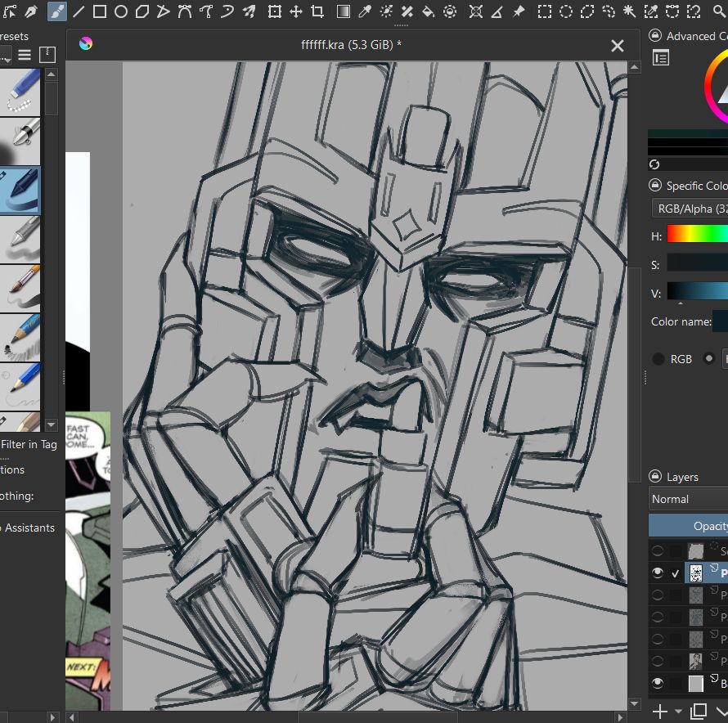
Task: Select the Zoom magnifier tool
Action: [719, 11]
